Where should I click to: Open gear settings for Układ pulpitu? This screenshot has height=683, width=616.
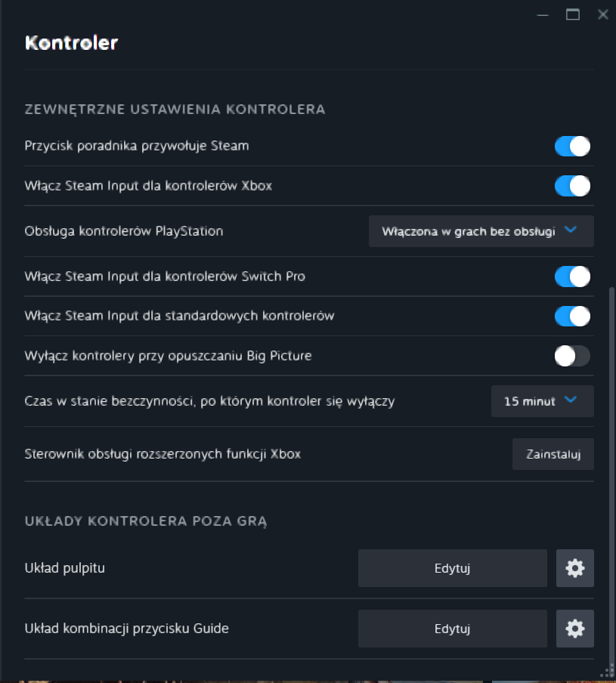coord(574,568)
